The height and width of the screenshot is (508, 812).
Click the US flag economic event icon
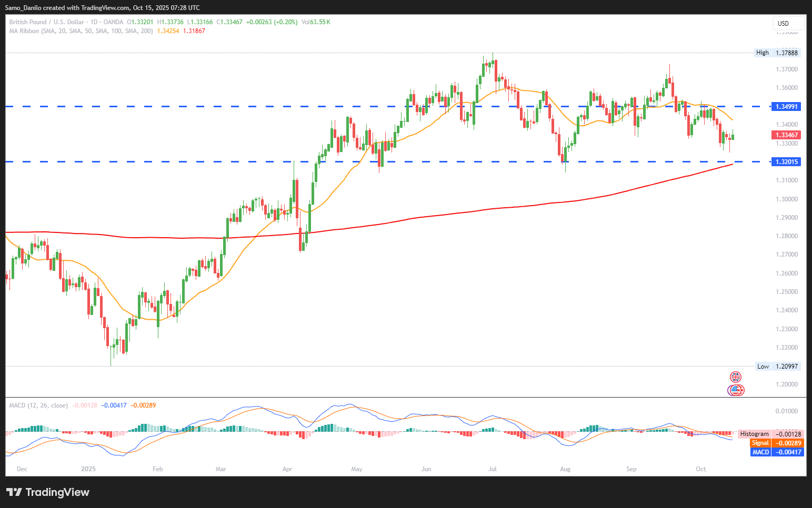click(x=736, y=390)
